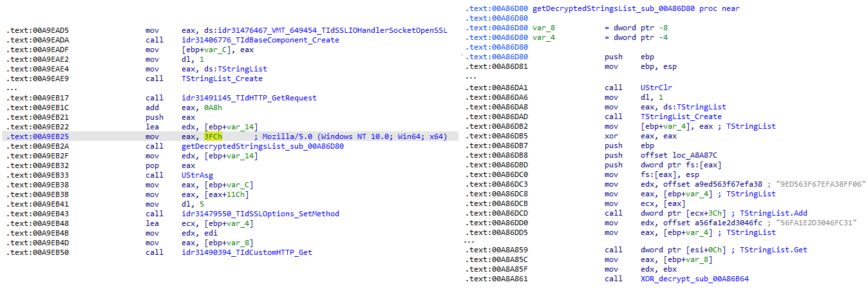Jump to idr31491145_TIdHTTP_GetRequest function
868x289 pixels.
pyautogui.click(x=249, y=98)
